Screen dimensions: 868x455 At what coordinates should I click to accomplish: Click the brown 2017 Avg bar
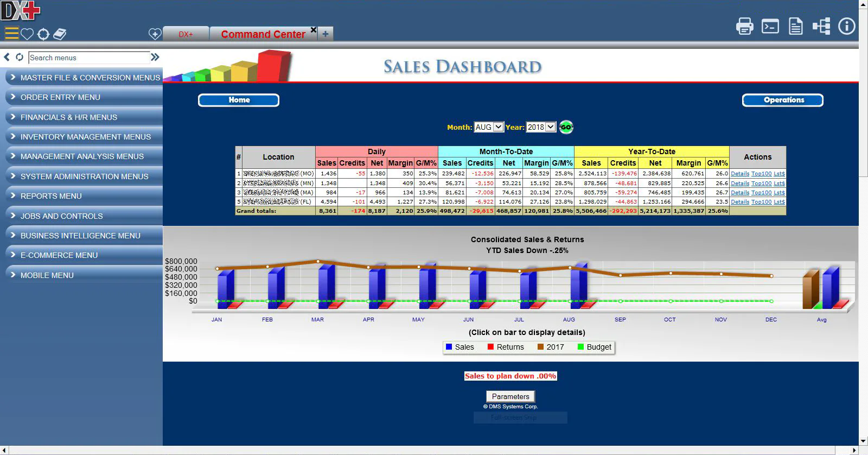[x=810, y=289]
